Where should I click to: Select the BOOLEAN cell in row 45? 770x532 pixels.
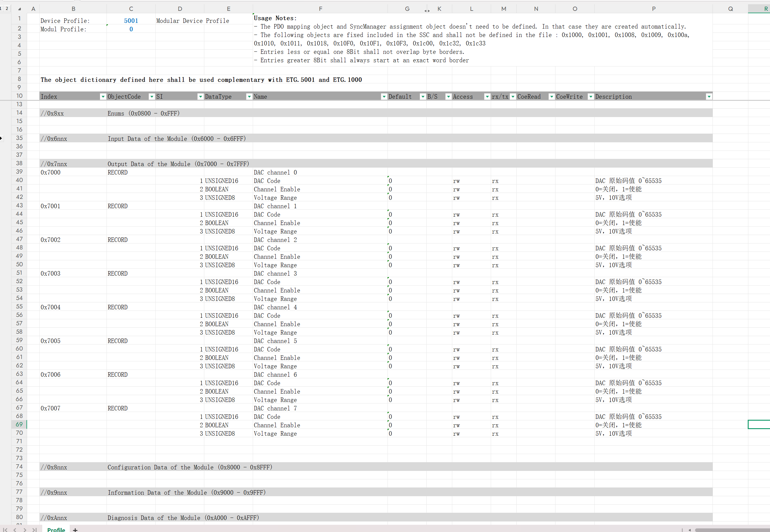pyautogui.click(x=228, y=223)
